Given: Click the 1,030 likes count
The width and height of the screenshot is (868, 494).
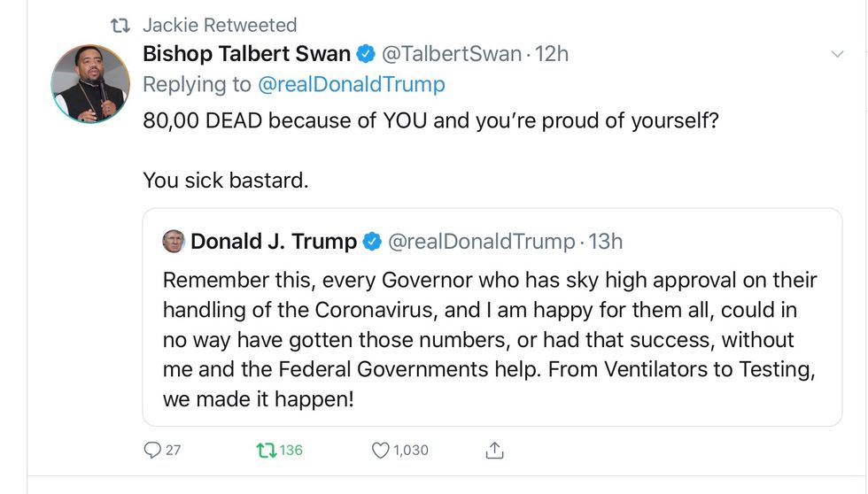Looking at the screenshot, I should (410, 451).
